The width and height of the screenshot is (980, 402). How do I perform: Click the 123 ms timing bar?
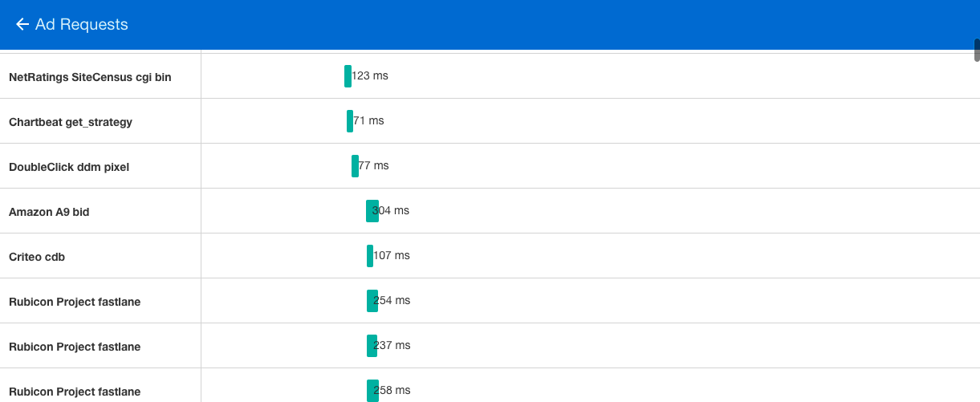[348, 76]
